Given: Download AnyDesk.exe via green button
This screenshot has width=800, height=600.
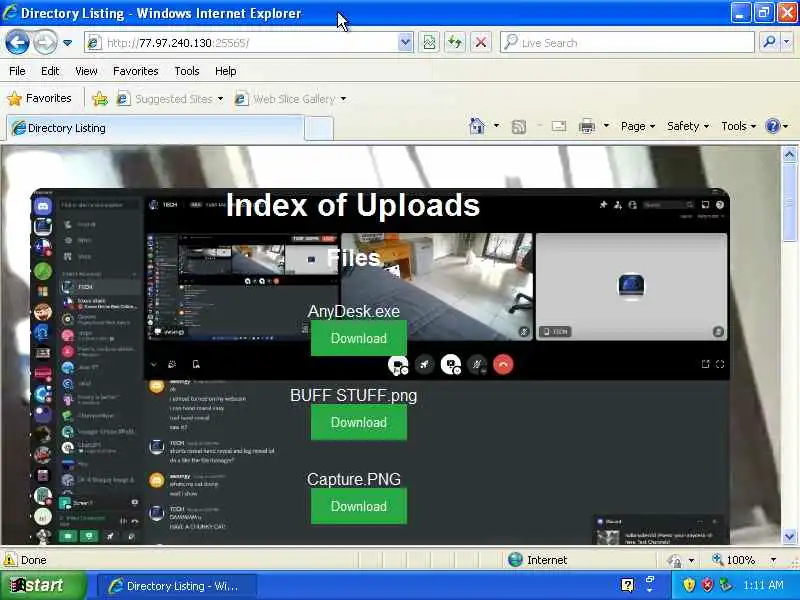Looking at the screenshot, I should pos(359,338).
